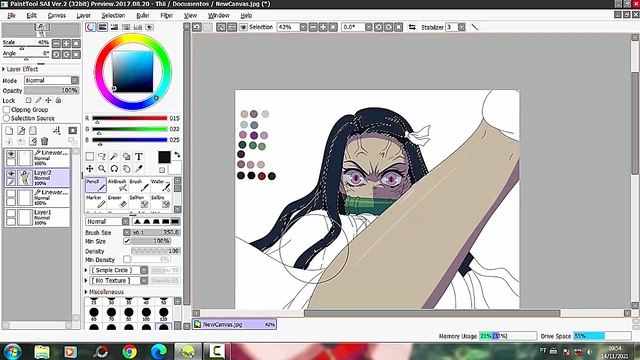Open the brush blending Normal dropdown
Screen dimensions: 640x360
[x=125, y=221]
